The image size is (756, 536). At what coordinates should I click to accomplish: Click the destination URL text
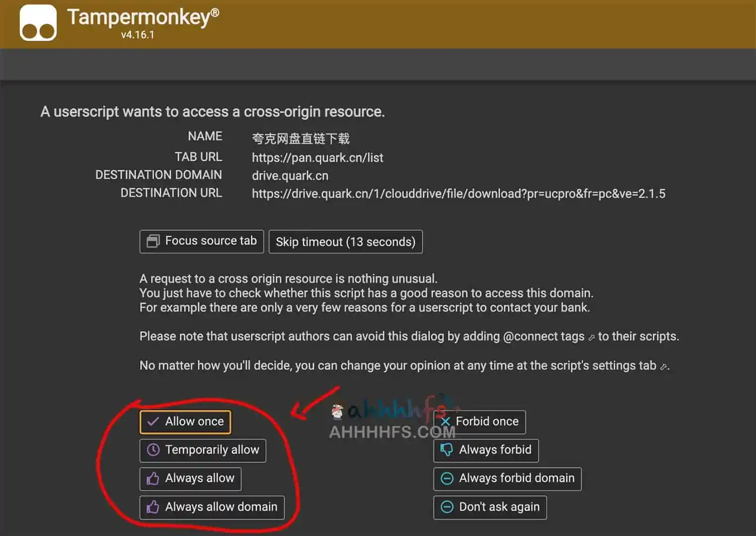click(458, 194)
